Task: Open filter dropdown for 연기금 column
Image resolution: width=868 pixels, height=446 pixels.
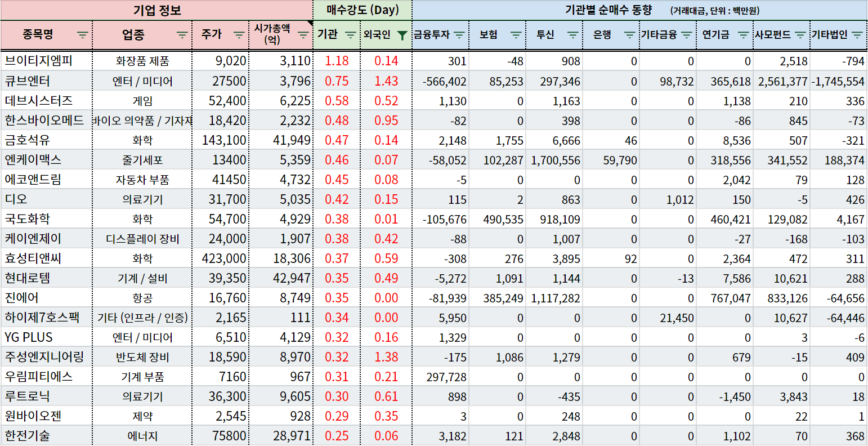Action: click(x=743, y=35)
